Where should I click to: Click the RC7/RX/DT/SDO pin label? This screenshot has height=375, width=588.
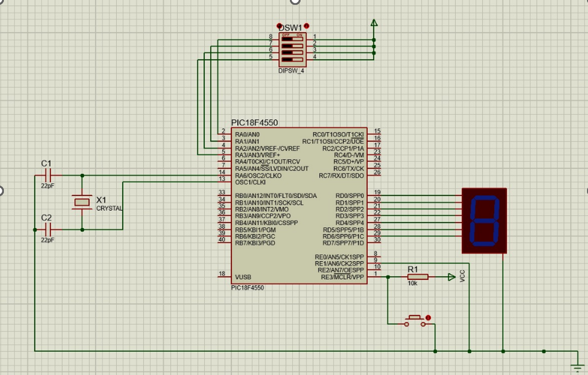(341, 175)
